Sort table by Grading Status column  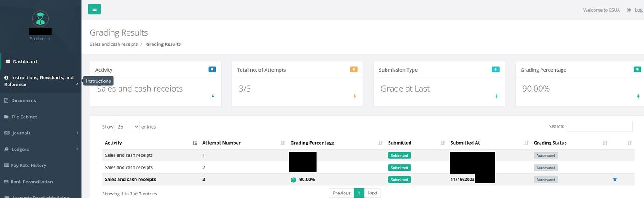coord(570,143)
